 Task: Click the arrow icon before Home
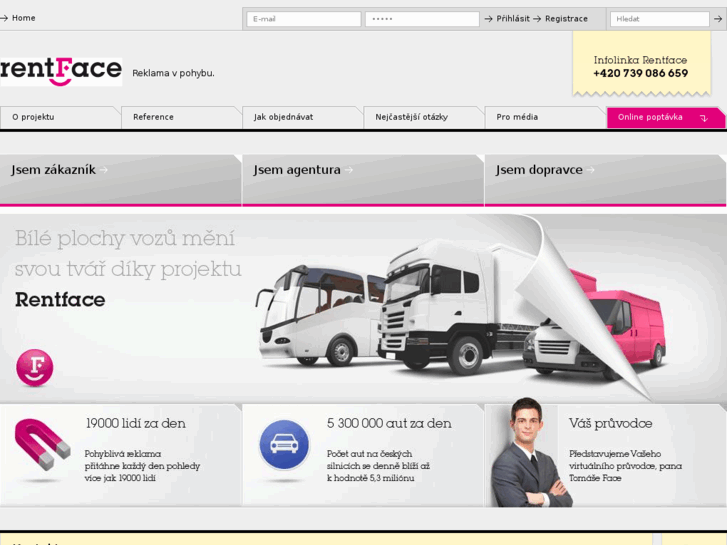click(4, 18)
